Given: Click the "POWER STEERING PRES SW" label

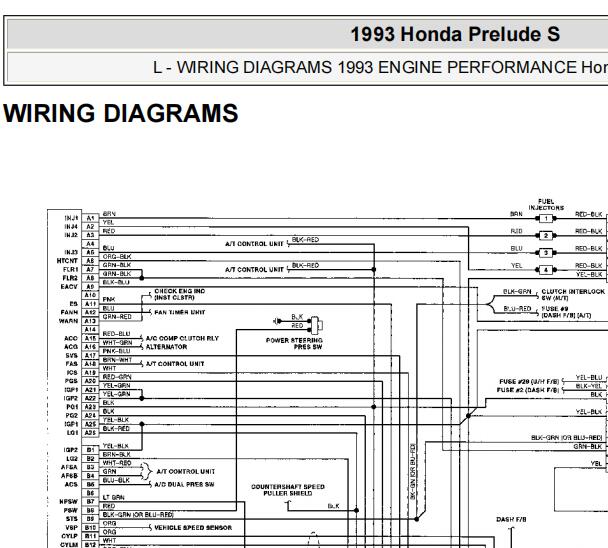Looking at the screenshot, I should 294,343.
